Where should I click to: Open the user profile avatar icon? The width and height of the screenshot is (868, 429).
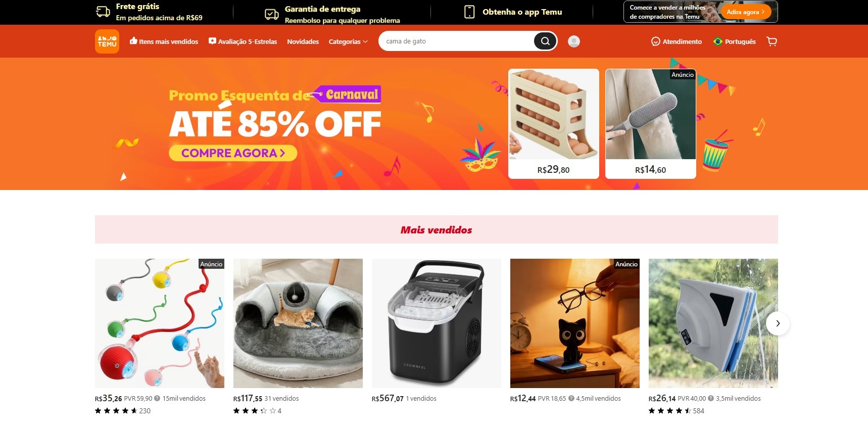[x=574, y=41]
